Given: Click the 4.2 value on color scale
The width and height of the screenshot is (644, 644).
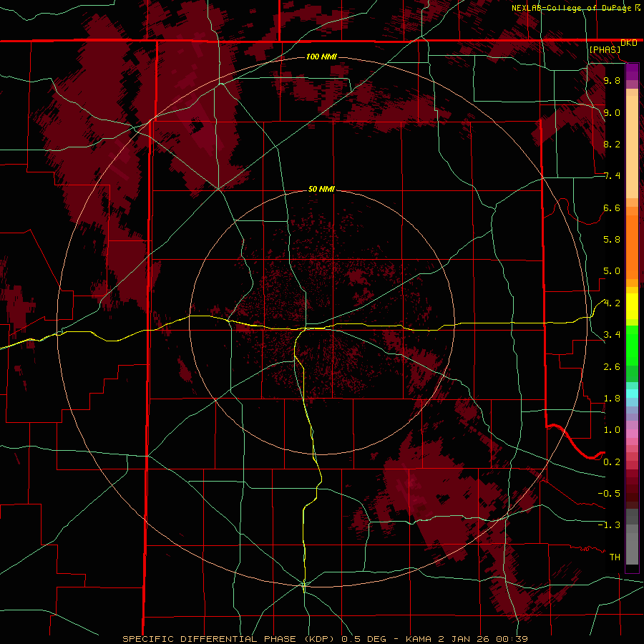Looking at the screenshot, I should click(612, 303).
